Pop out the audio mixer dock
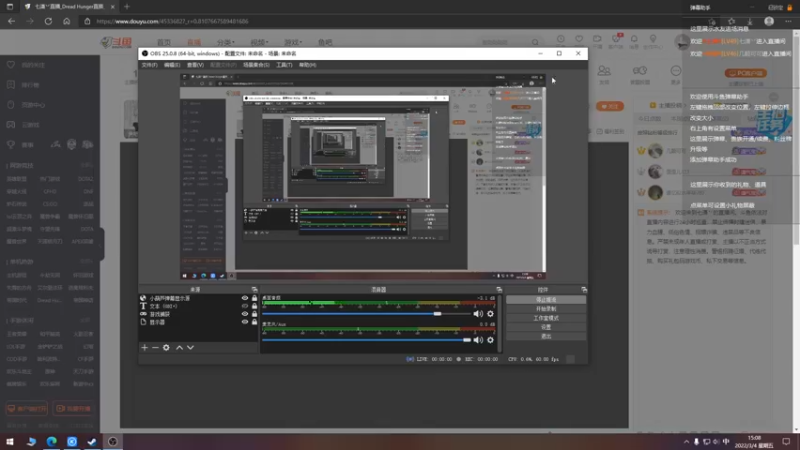The image size is (800, 450). click(x=499, y=289)
